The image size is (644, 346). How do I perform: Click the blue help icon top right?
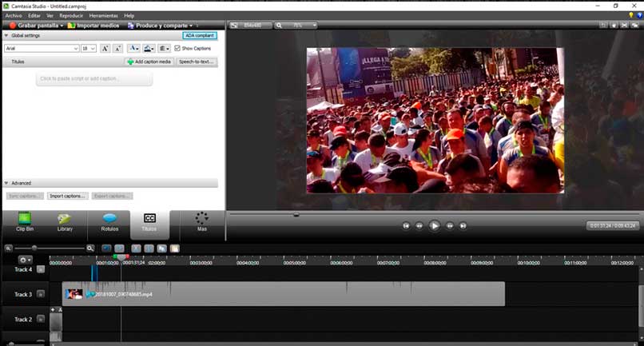pyautogui.click(x=639, y=15)
